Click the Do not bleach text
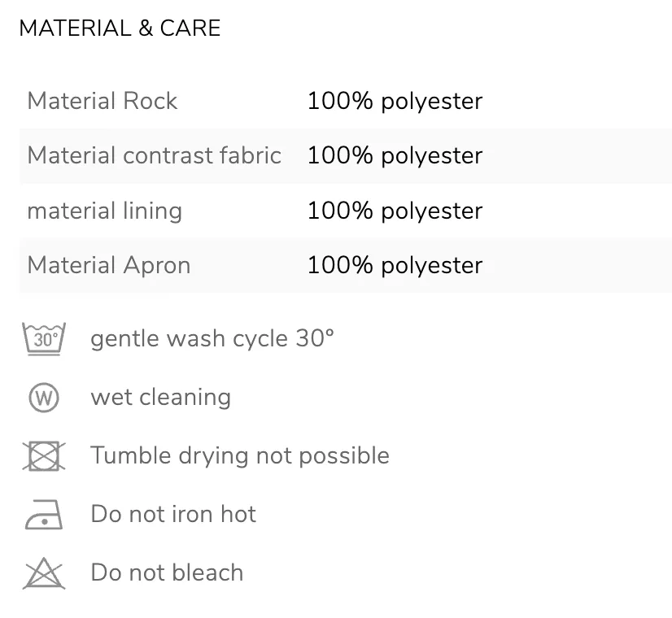Viewport: 672px width, 618px height. click(x=167, y=572)
